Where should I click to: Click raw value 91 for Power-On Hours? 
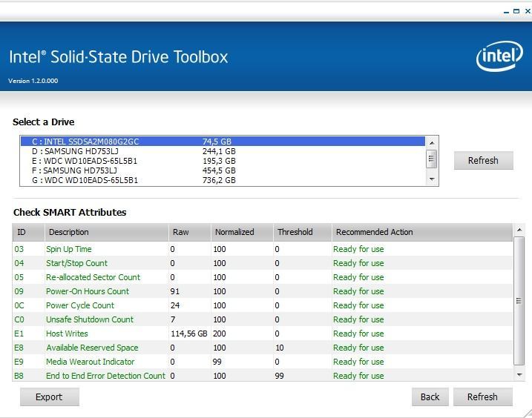(x=174, y=291)
